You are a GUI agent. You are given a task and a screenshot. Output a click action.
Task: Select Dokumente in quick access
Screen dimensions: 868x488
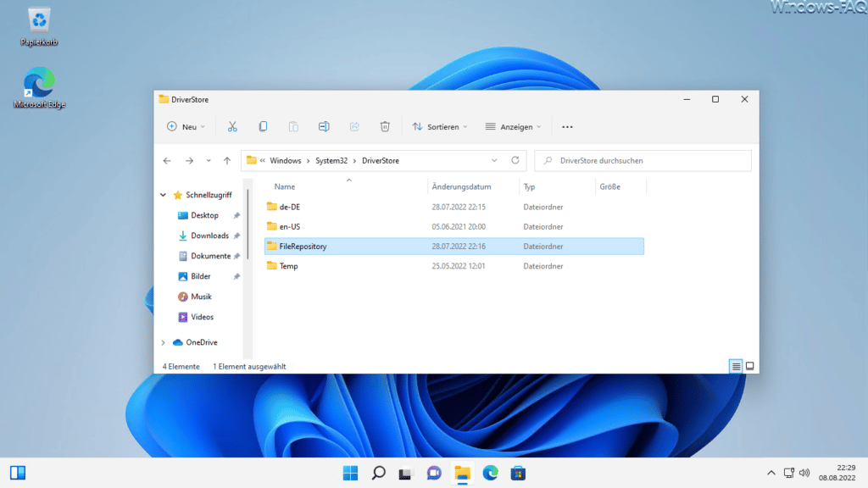210,256
